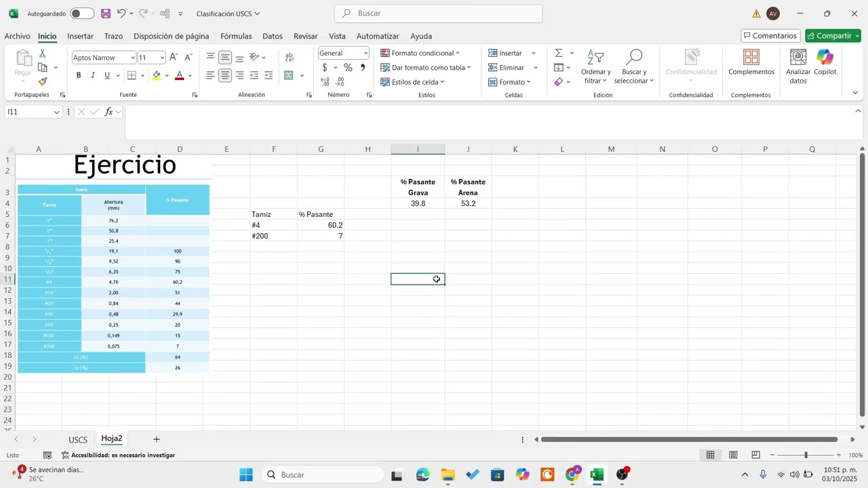This screenshot has width=868, height=488.
Task: Toggle wrap text
Action: [290, 58]
